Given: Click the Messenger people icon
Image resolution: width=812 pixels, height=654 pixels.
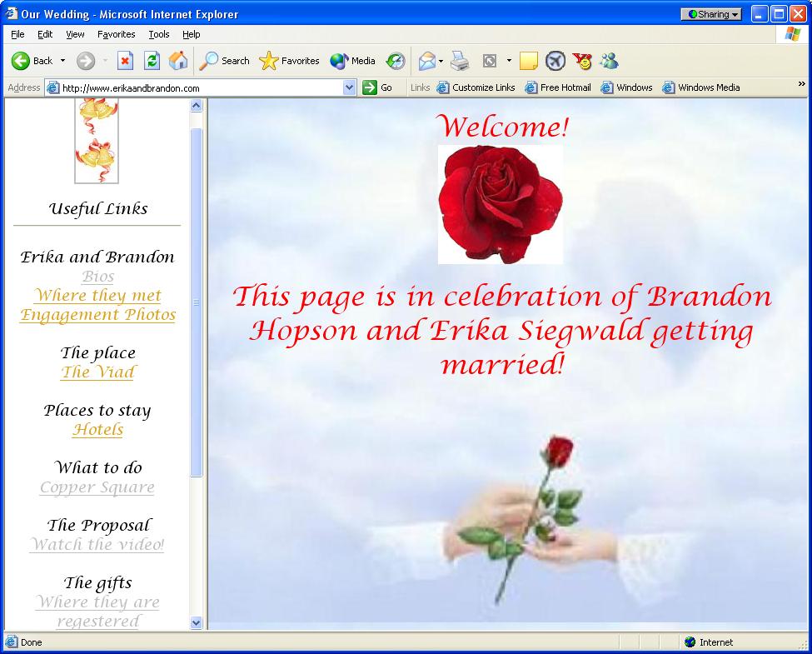Looking at the screenshot, I should pyautogui.click(x=609, y=61).
